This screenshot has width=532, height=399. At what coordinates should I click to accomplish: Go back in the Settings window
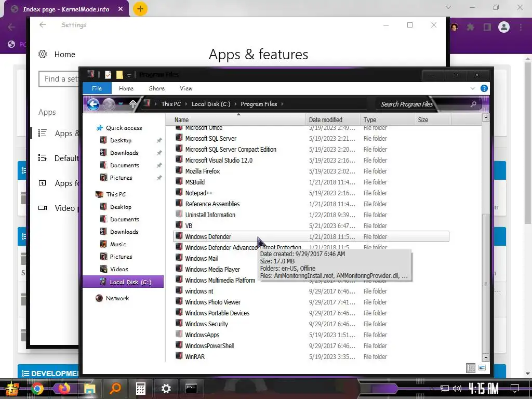pyautogui.click(x=43, y=25)
